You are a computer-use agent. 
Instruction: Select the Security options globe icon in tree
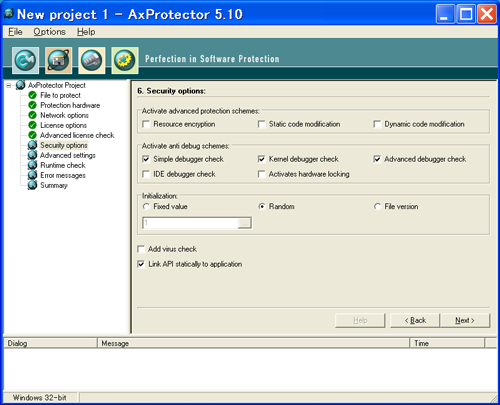click(x=32, y=145)
